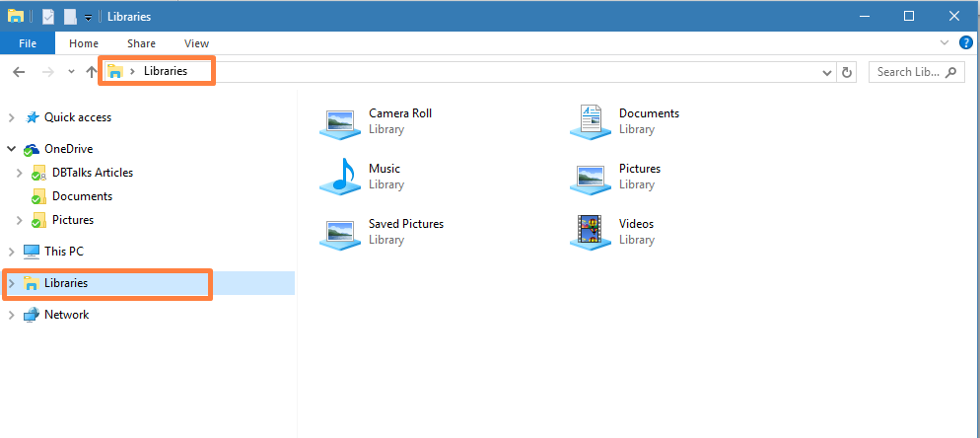
Task: Go back with the Back arrow
Action: point(19,72)
